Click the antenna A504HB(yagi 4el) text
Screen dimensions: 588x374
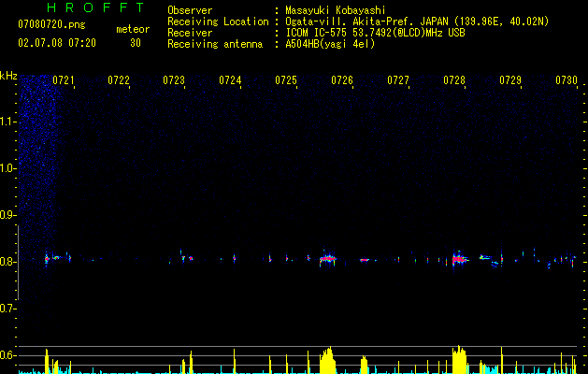pos(330,44)
